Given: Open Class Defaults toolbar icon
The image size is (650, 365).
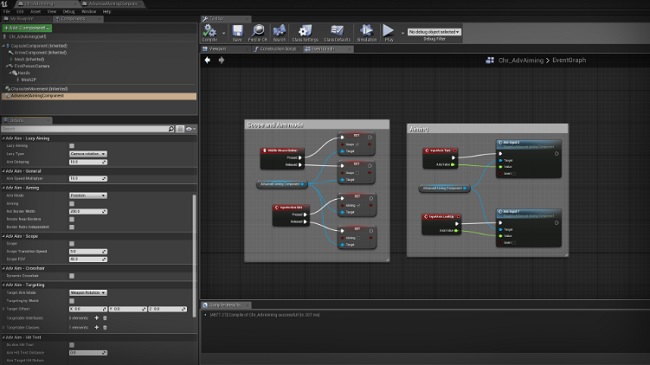Looking at the screenshot, I should coord(337,31).
